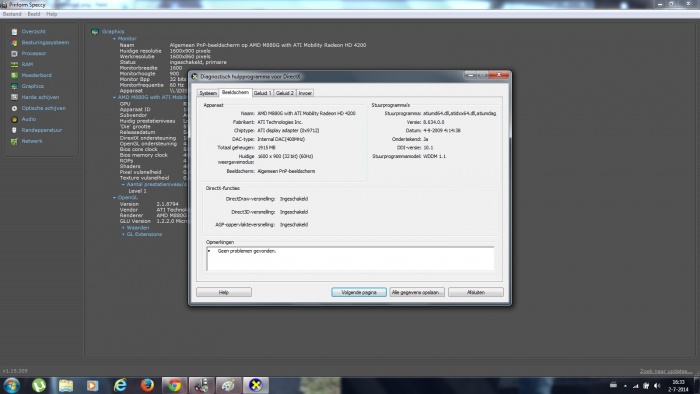700x394 pixels.
Task: Click the '1915 MB' memory value
Action: [267, 148]
